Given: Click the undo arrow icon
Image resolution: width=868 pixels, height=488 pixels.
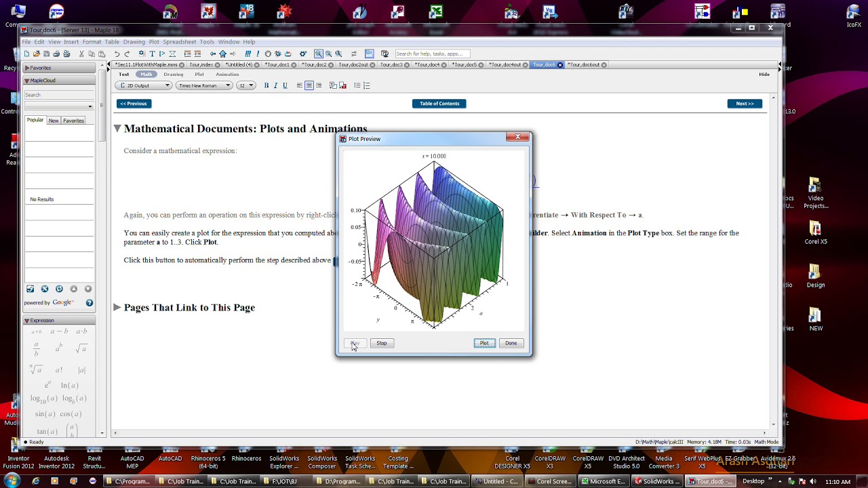Looking at the screenshot, I should pyautogui.click(x=117, y=54).
